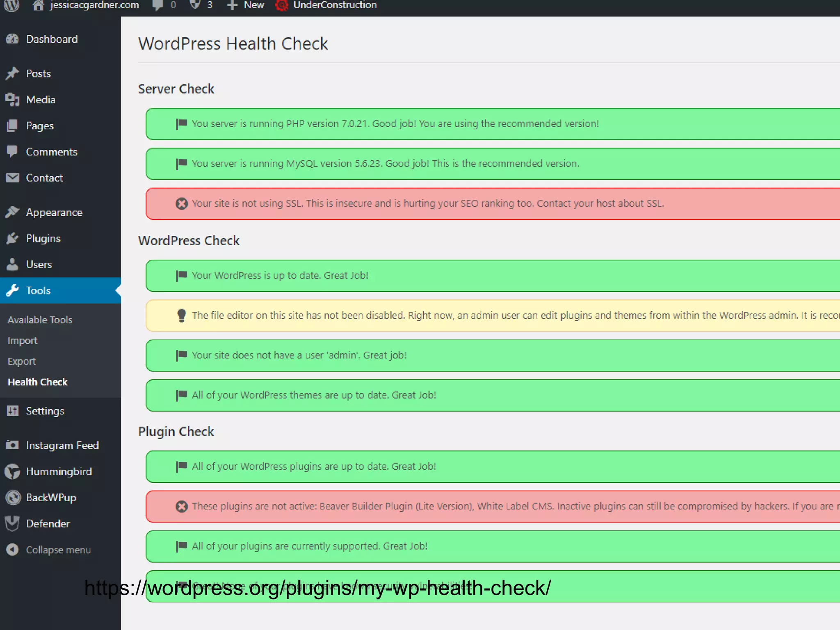Click the Dashboard gauge icon
This screenshot has width=840, height=630.
point(13,39)
